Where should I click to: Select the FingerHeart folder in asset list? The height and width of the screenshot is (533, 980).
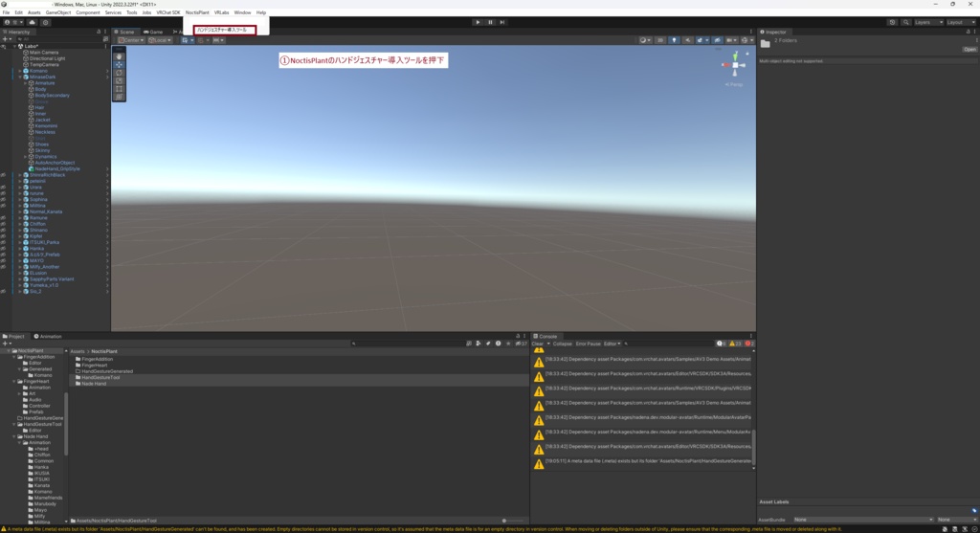point(95,366)
